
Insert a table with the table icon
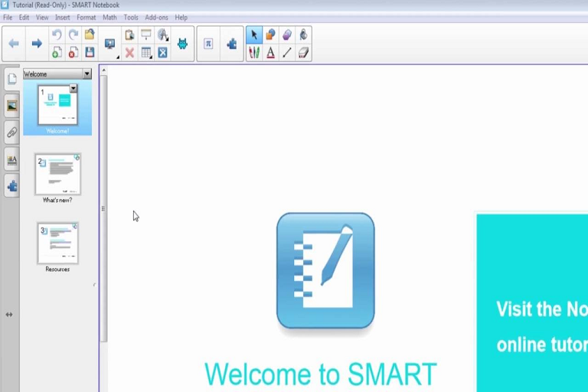coord(146,53)
